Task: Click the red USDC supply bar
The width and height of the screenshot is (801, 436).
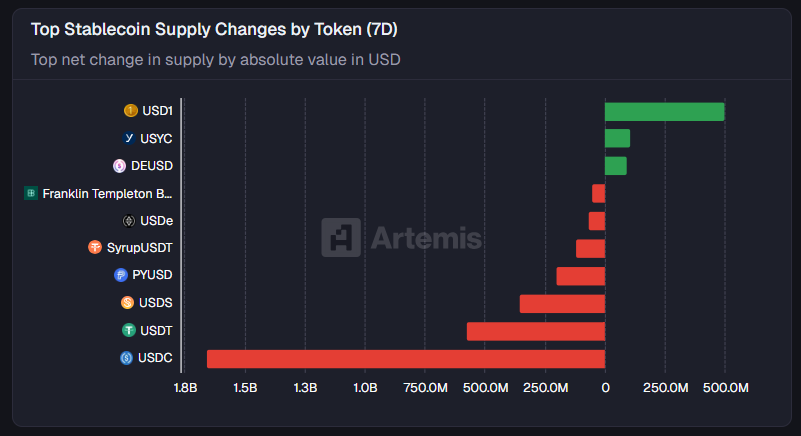Action: point(405,358)
